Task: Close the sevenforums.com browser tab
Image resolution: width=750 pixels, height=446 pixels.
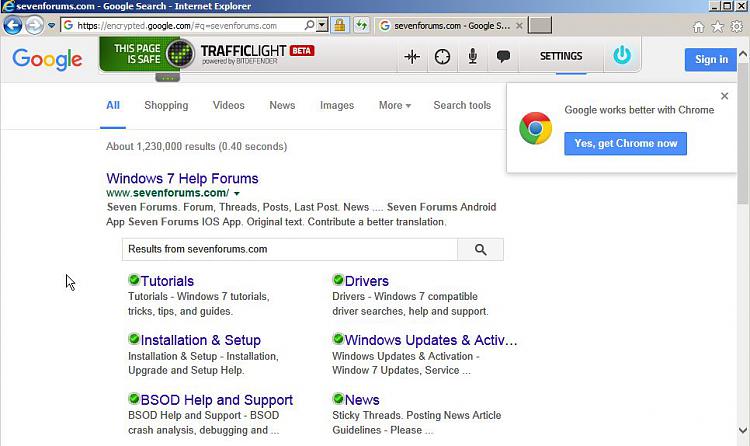Action: pyautogui.click(x=519, y=26)
